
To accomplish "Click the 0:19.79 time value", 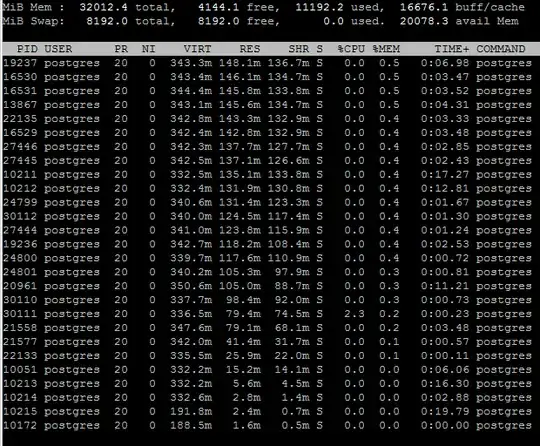I will [445, 411].
